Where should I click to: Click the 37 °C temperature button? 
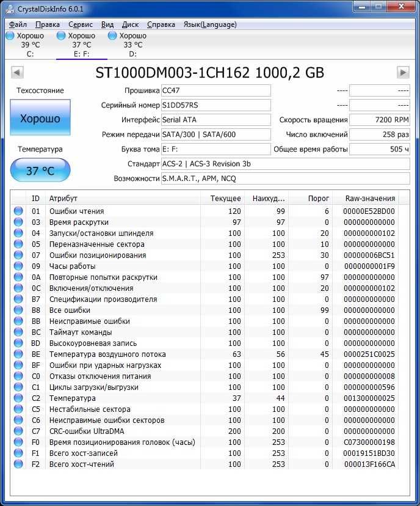40,170
